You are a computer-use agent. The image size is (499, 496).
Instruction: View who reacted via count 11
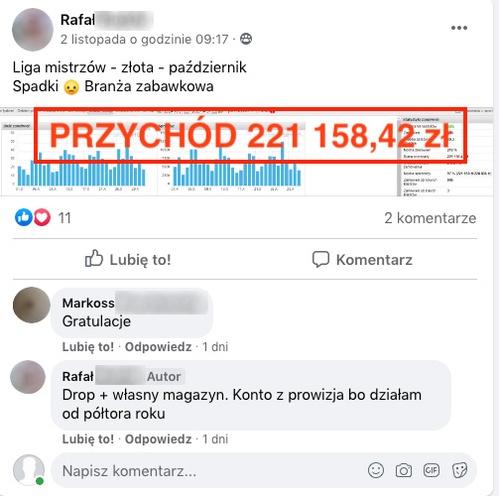[x=64, y=218]
